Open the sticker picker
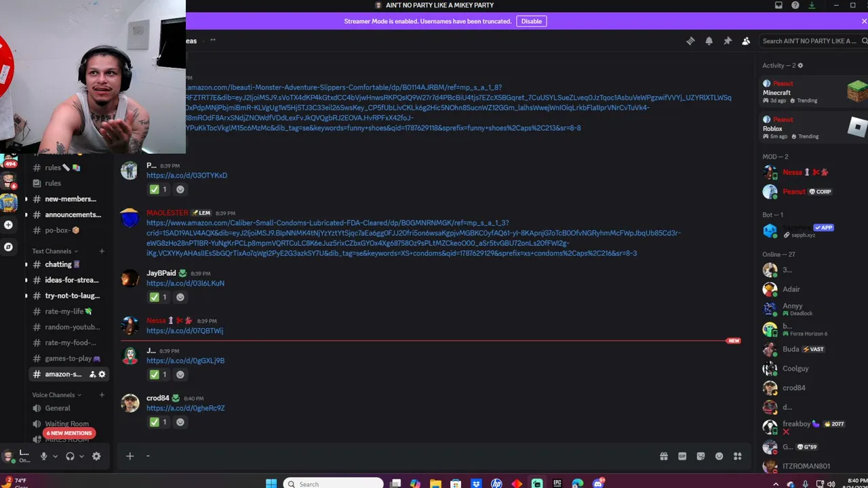Viewport: 868px width, 488px height. coord(701,456)
